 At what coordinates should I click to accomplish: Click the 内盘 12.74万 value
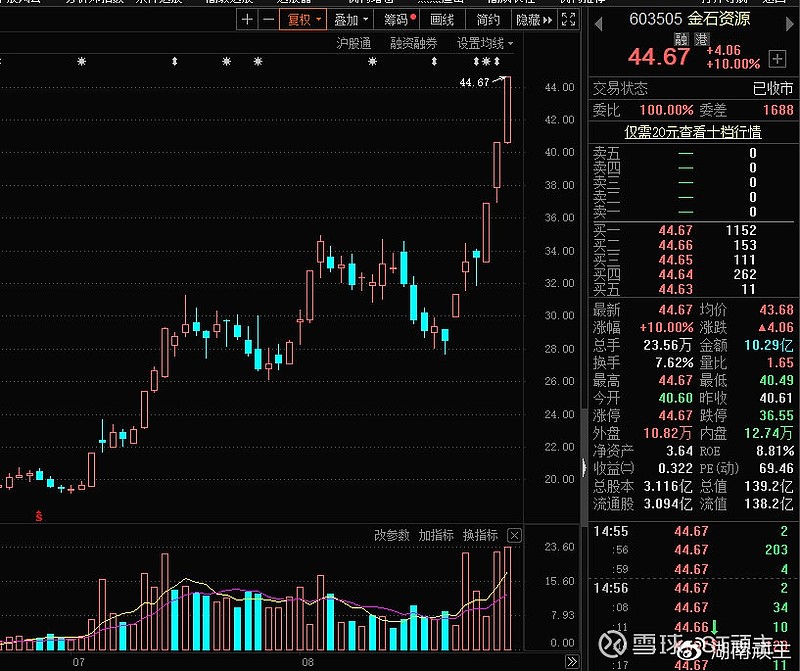[x=769, y=433]
